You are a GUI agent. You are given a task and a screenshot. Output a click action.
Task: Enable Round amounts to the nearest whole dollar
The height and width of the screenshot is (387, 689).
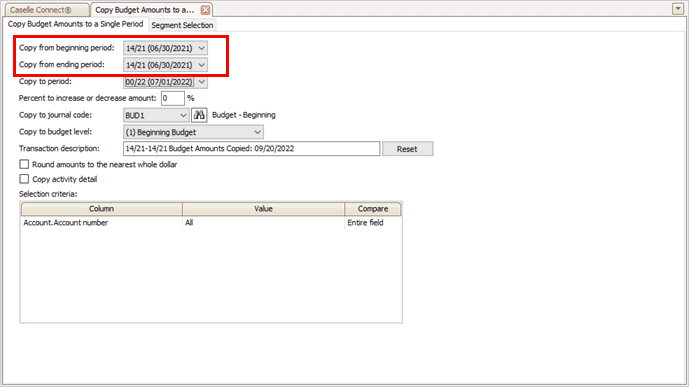click(x=24, y=164)
